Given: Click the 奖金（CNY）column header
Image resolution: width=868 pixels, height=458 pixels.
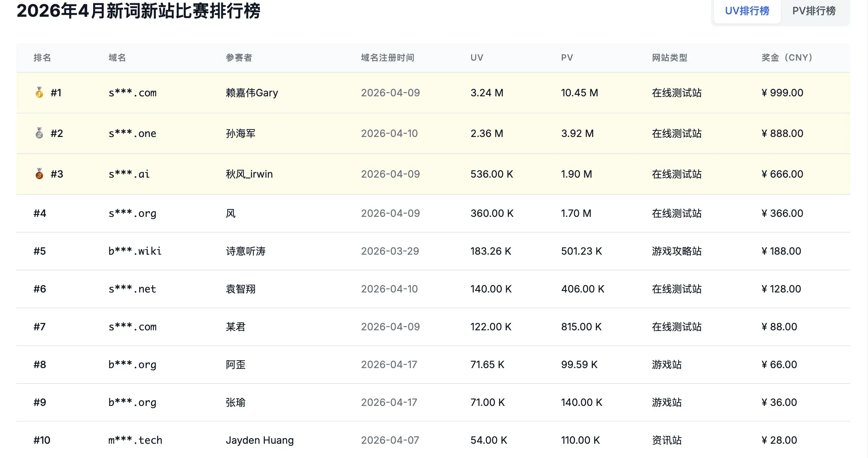Looking at the screenshot, I should pos(787,57).
